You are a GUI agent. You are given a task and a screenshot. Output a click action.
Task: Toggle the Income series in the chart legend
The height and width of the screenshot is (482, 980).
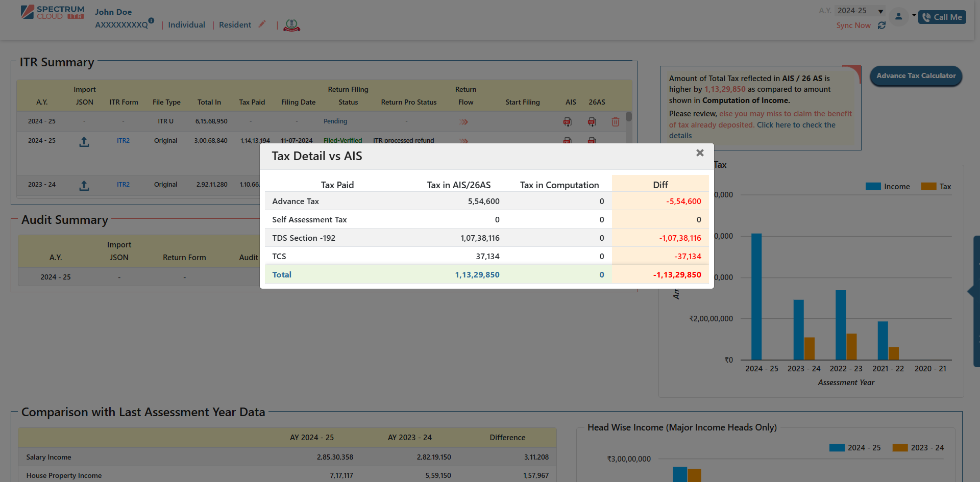tap(888, 187)
